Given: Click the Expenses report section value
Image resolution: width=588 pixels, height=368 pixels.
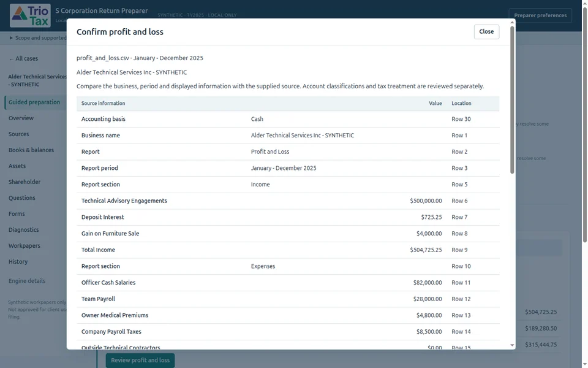Looking at the screenshot, I should pyautogui.click(x=263, y=266).
